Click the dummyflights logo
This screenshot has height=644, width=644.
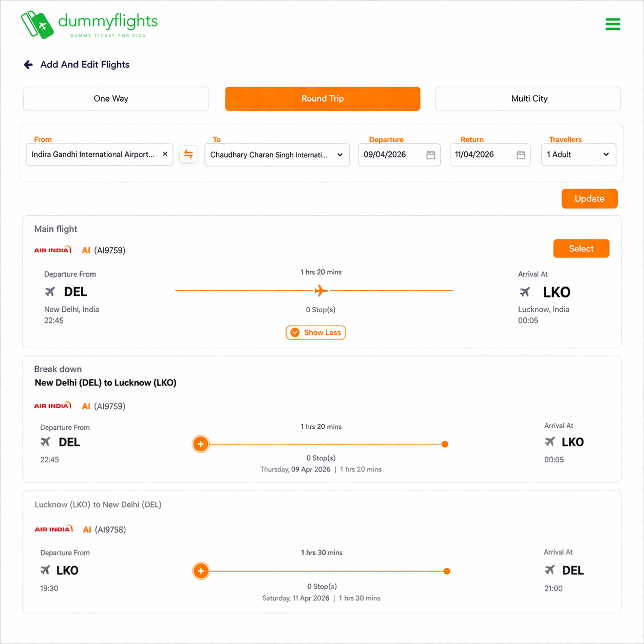tap(89, 25)
